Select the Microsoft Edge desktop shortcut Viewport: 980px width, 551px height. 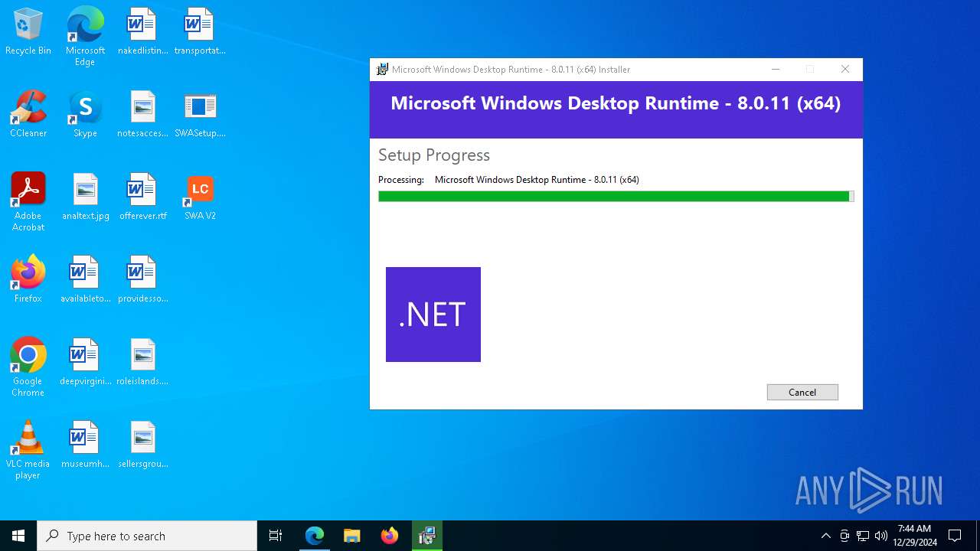85,37
